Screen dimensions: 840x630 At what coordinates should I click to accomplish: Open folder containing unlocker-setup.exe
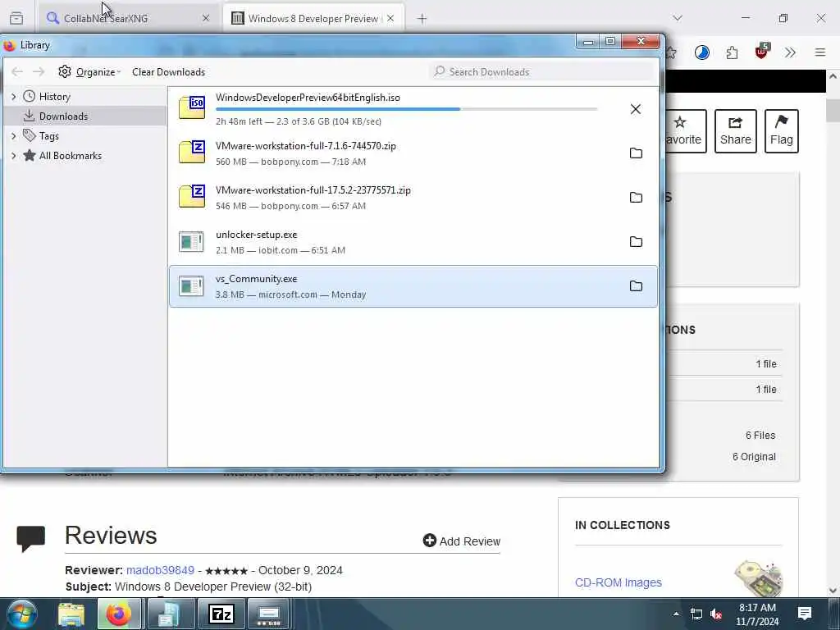pos(636,242)
